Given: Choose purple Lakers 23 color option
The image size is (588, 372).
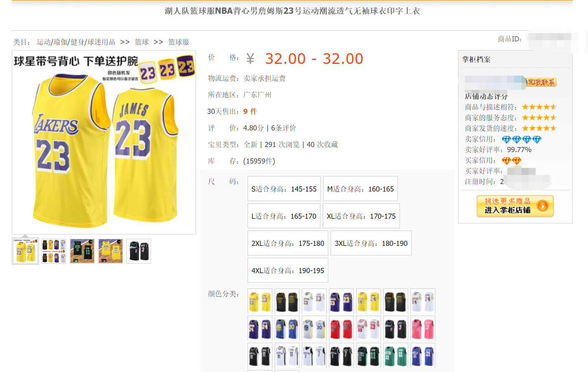Looking at the screenshot, I should click(x=341, y=301).
